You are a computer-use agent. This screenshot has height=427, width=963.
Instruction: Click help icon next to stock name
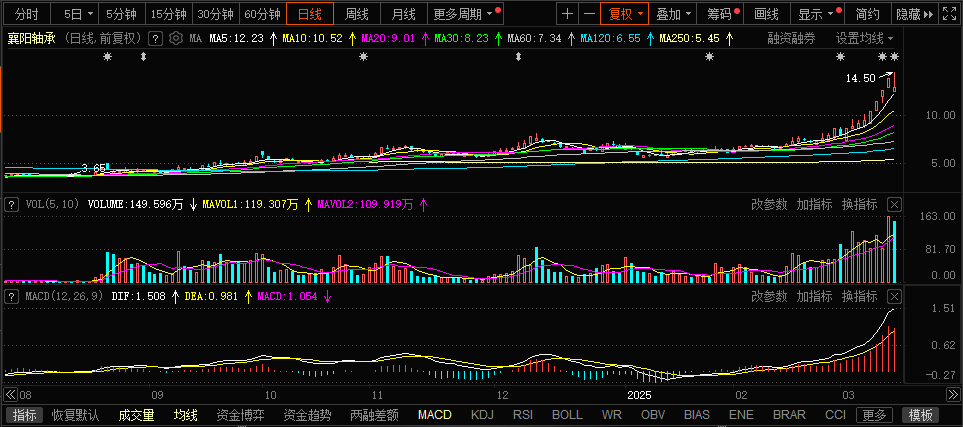click(x=154, y=38)
